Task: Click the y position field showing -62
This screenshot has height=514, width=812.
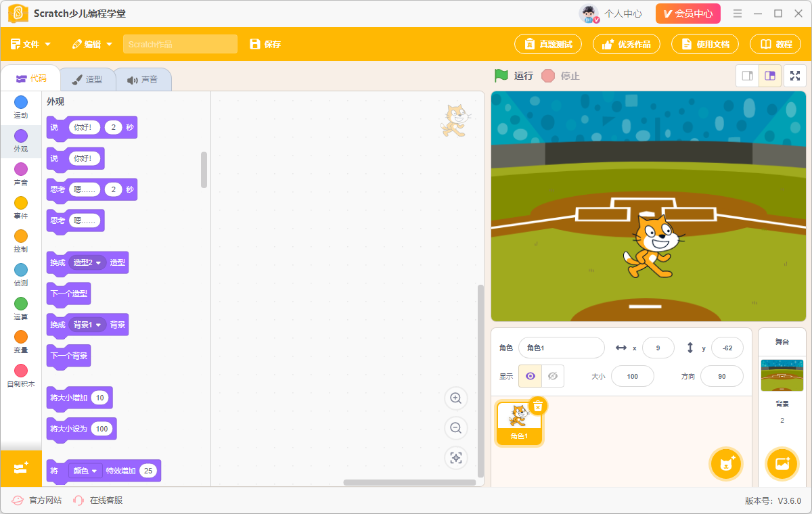Action: point(727,348)
